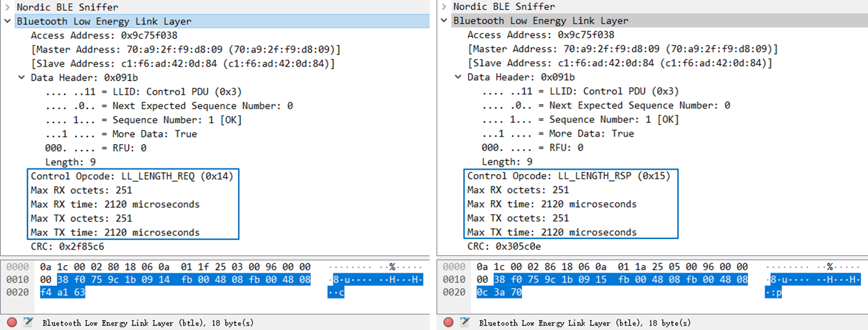Collapse Bluetooth Low Energy Link Layer arrow, left panel
The width and height of the screenshot is (868, 330).
click(7, 21)
